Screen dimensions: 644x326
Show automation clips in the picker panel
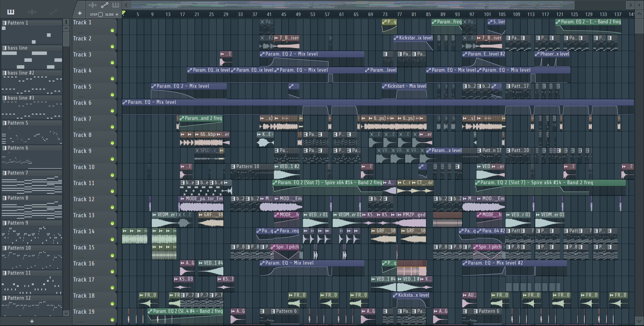tap(53, 12)
